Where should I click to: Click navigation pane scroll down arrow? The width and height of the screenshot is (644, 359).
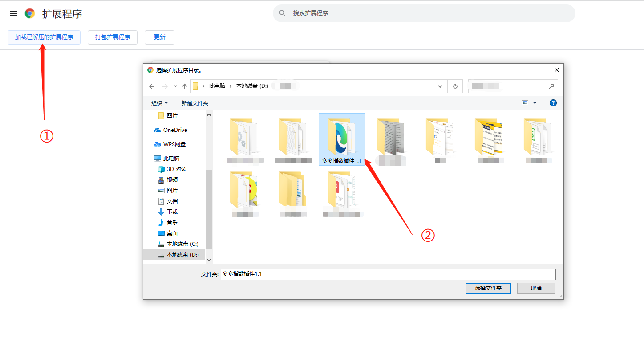click(x=209, y=260)
